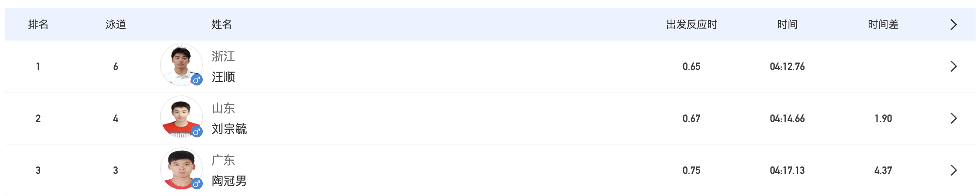Screen dimensions: 980x196
Task: Expand the header row right chevron
Action: point(953,25)
